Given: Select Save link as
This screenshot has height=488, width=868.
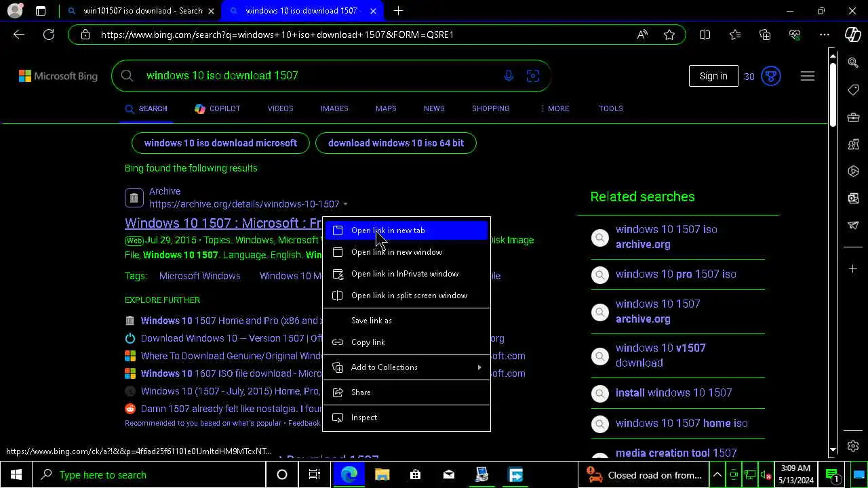Looking at the screenshot, I should [x=406, y=321].
